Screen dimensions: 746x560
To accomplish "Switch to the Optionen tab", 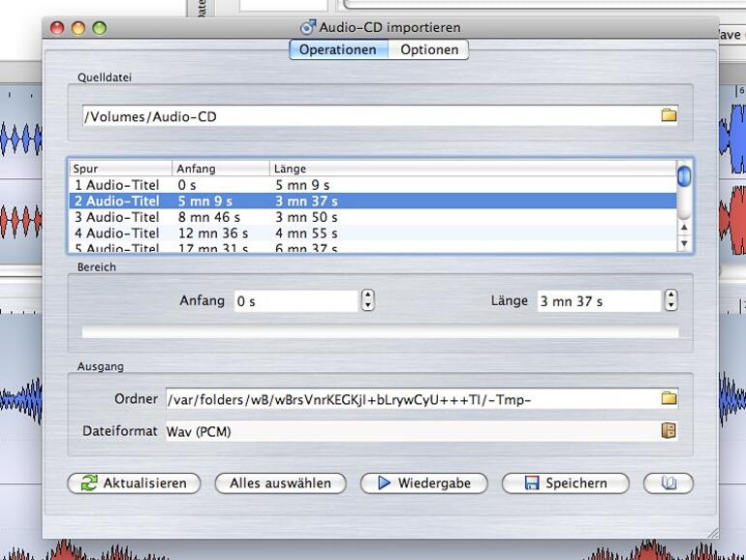I will point(429,49).
